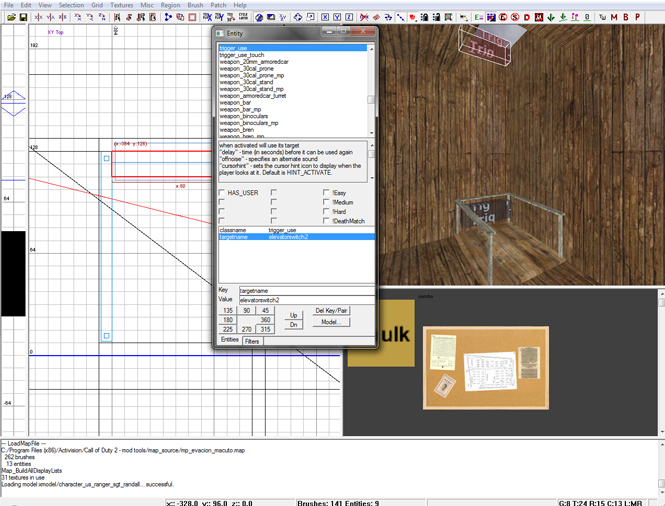
Task: Click the X-axis rotate toolbar icon
Action: (78, 17)
